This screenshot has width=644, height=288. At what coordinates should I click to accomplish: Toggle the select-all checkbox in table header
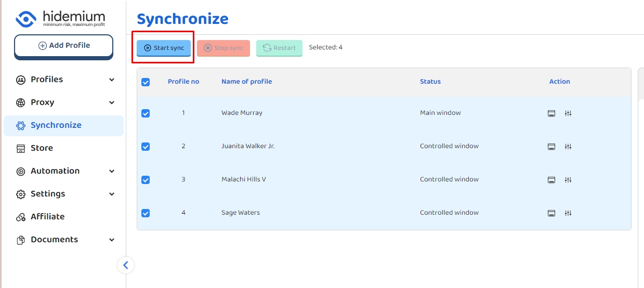click(146, 82)
